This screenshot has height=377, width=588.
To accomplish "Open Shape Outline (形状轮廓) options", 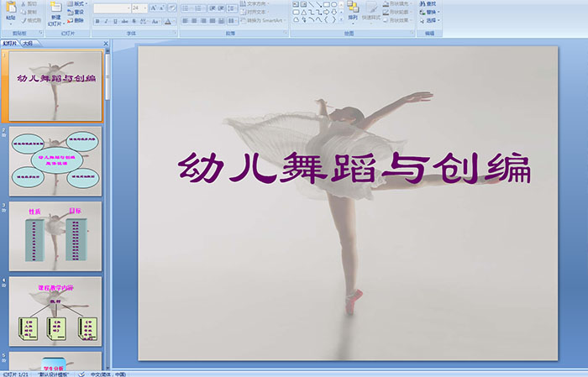I will 398,12.
